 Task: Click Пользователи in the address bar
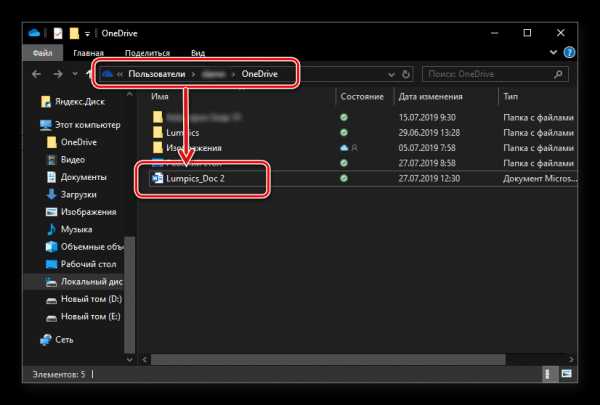point(157,74)
